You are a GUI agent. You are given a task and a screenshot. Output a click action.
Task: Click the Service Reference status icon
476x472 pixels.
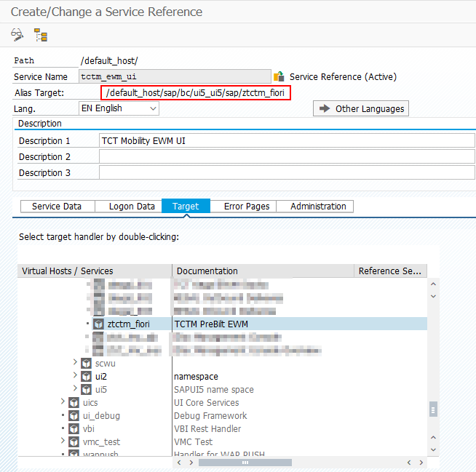(x=278, y=77)
